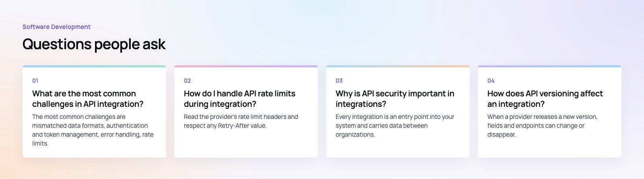This screenshot has width=644, height=179.
Task: Select the 'When a provider releases a new version' text
Action: point(543,125)
